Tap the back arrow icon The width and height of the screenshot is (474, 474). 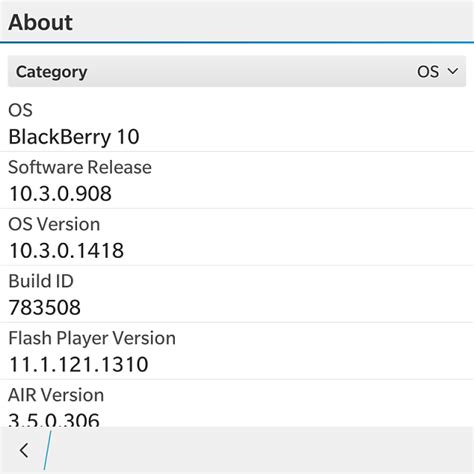pyautogui.click(x=24, y=450)
